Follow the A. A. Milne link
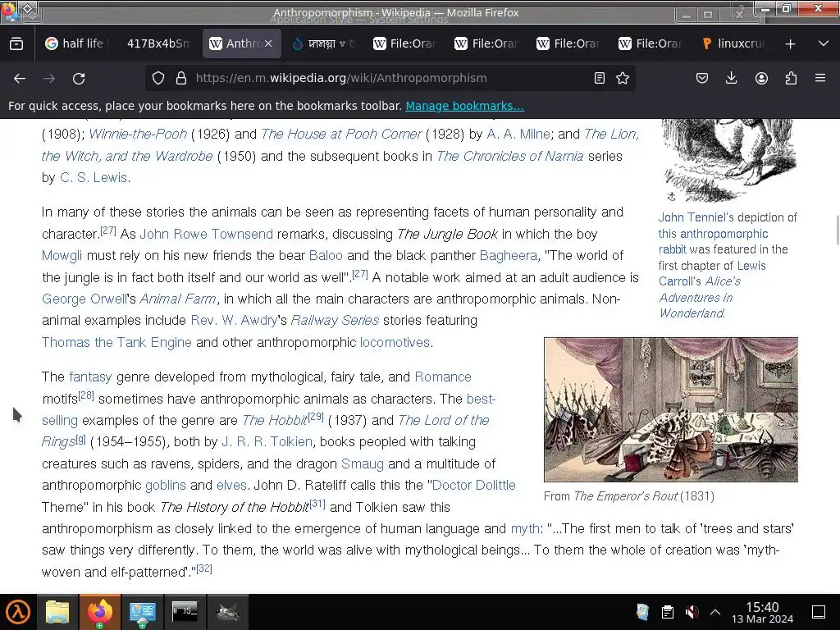 (518, 134)
